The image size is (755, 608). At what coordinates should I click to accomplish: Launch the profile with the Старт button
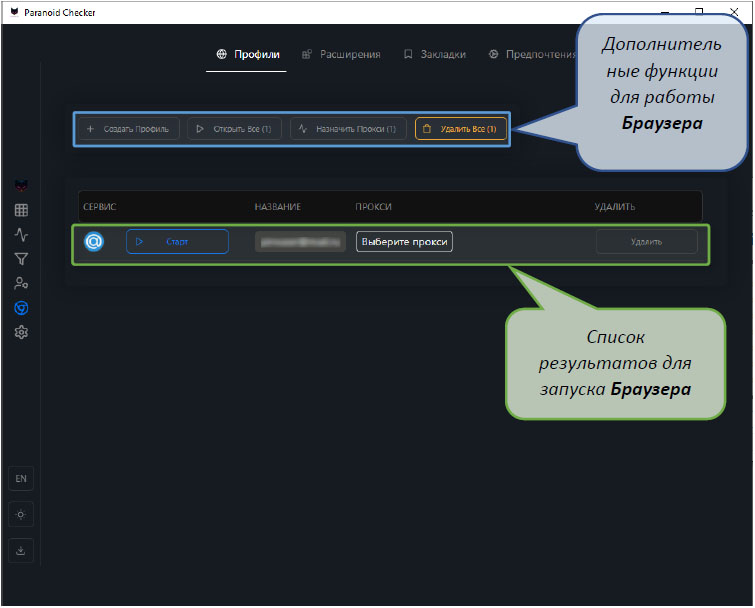[177, 242]
